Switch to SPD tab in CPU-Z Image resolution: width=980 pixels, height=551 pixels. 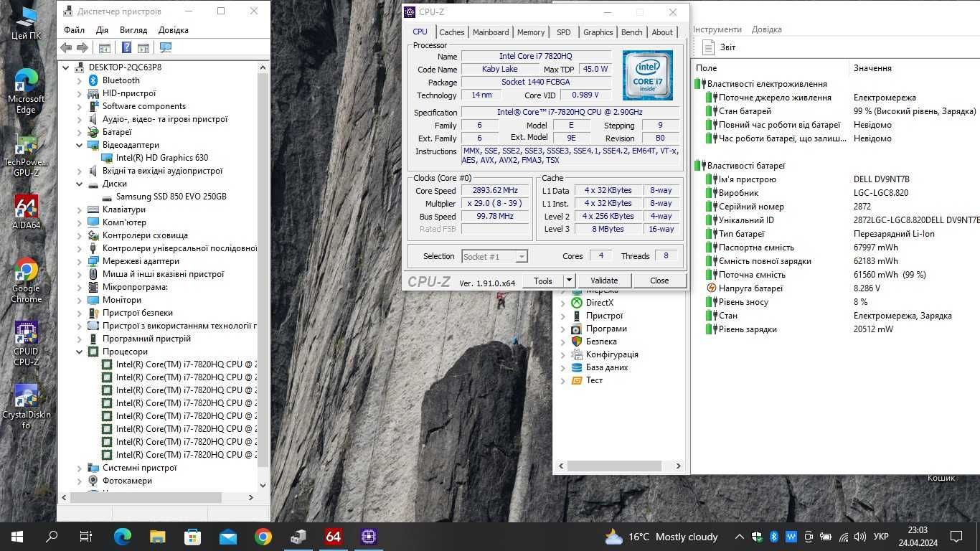[564, 32]
